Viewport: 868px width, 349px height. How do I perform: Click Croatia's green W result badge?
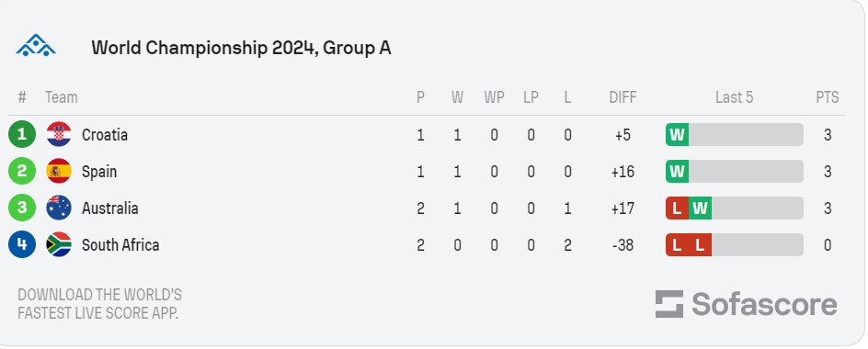(677, 134)
